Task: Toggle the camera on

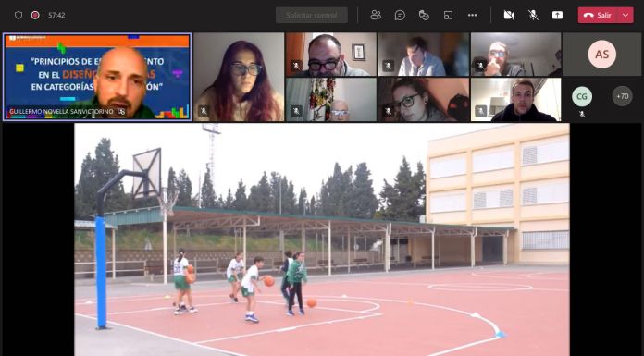Action: click(509, 15)
